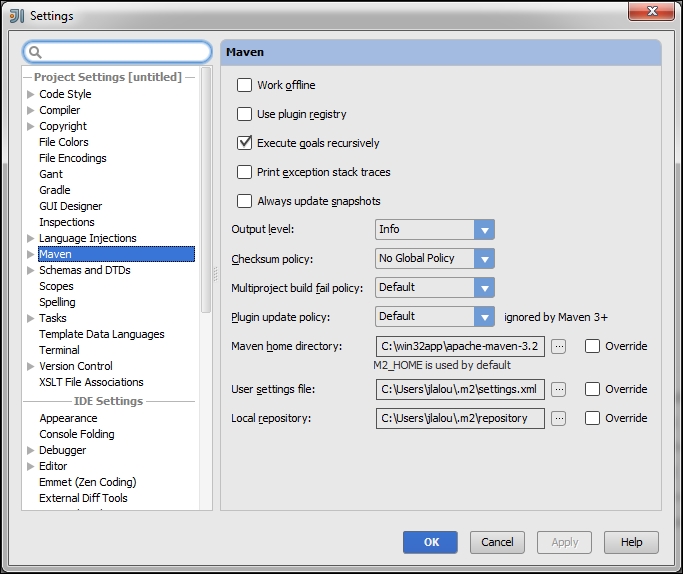Enable Print exception stack traces

click(x=244, y=172)
